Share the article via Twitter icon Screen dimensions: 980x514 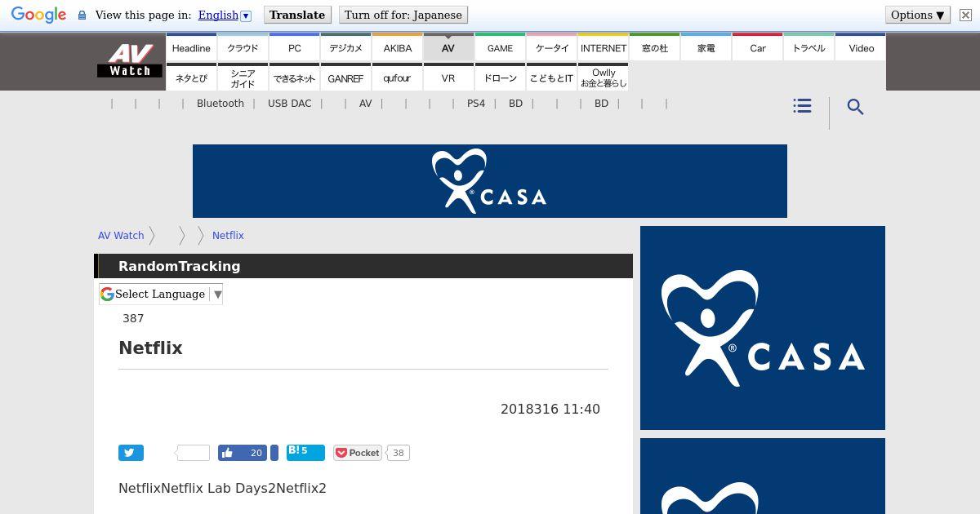pyautogui.click(x=131, y=453)
